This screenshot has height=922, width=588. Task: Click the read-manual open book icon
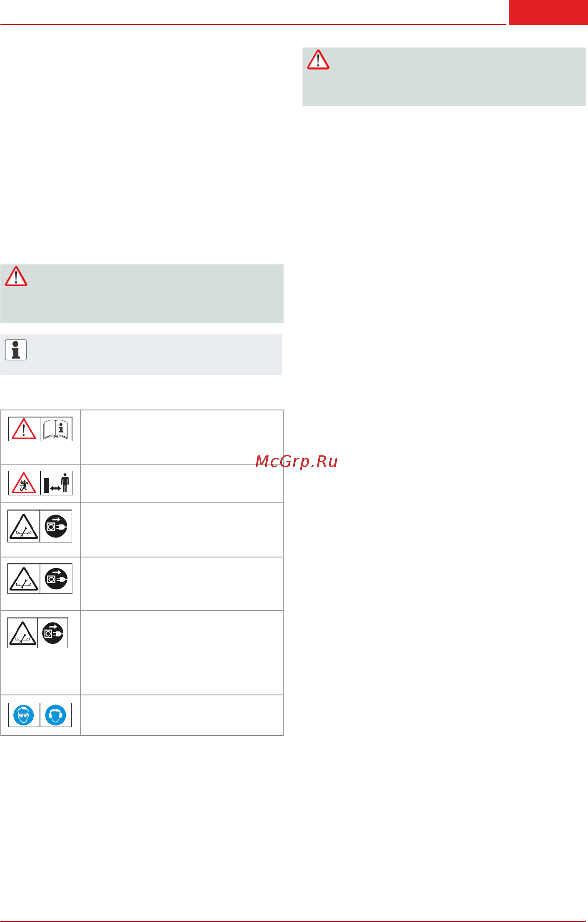56,429
